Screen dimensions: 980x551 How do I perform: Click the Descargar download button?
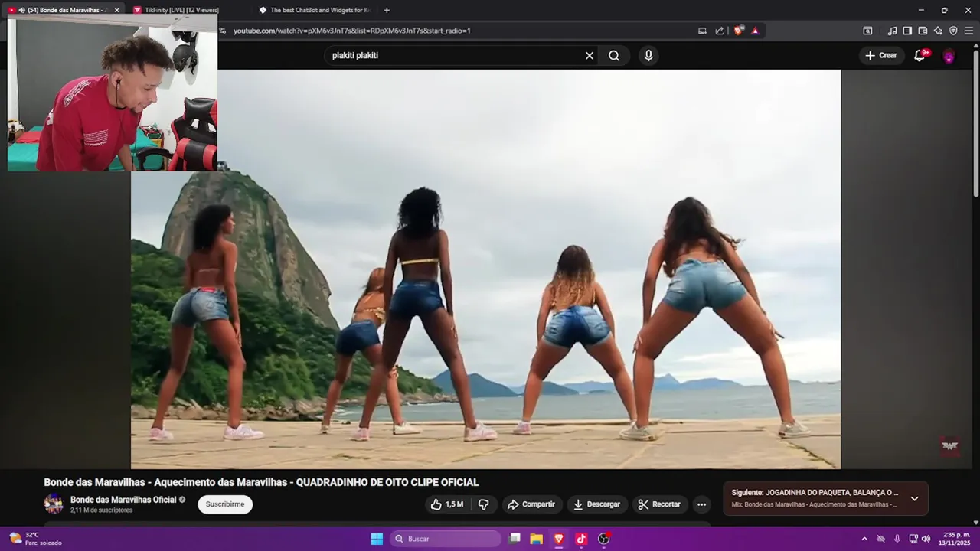click(597, 504)
